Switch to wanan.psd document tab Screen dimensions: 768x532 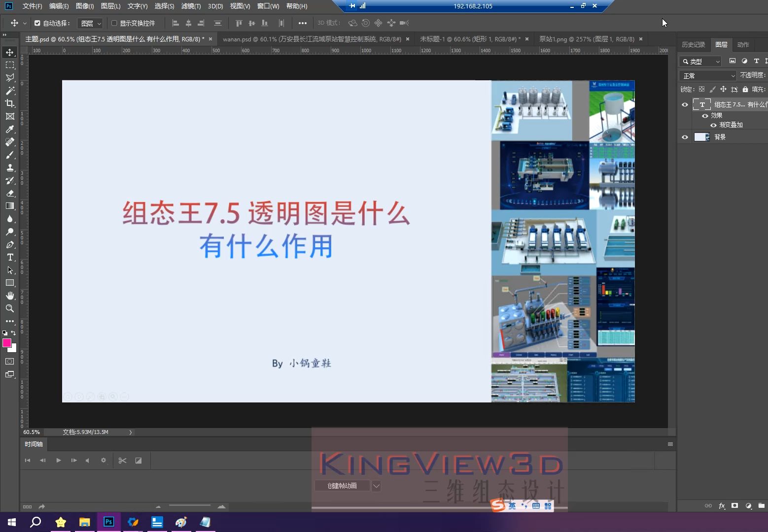(x=312, y=39)
